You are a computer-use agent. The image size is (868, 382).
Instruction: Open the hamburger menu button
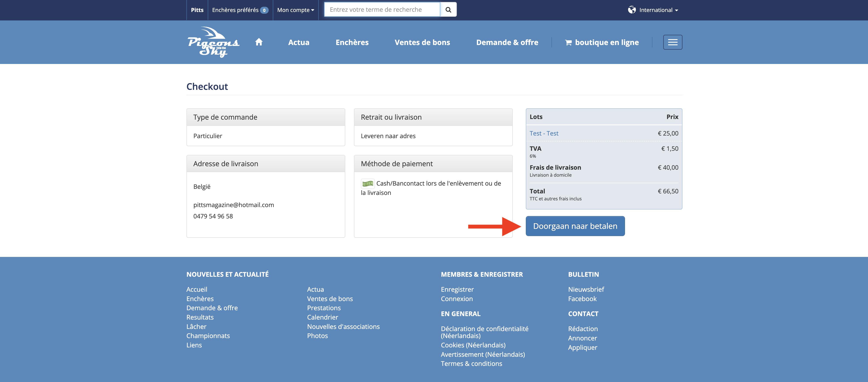[x=673, y=42]
